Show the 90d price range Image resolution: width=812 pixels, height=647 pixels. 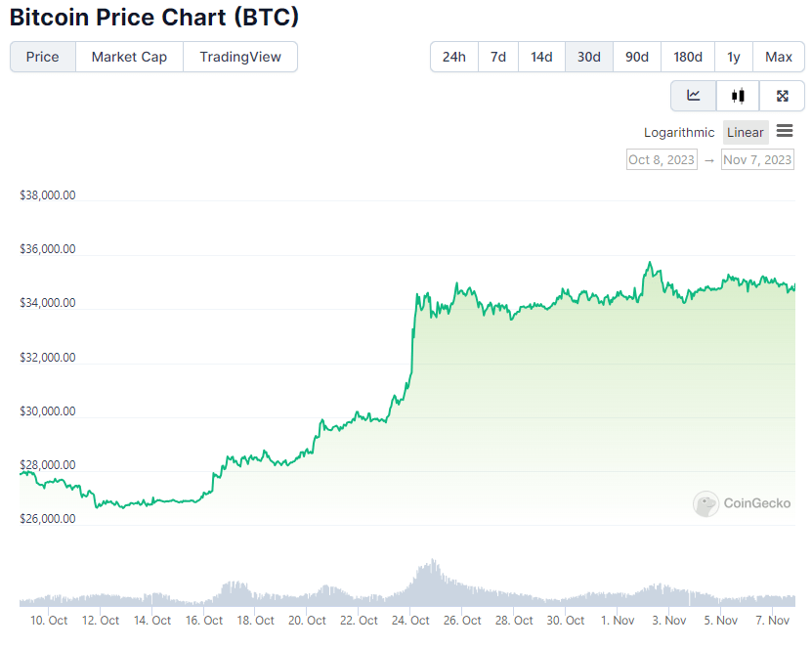tap(637, 57)
